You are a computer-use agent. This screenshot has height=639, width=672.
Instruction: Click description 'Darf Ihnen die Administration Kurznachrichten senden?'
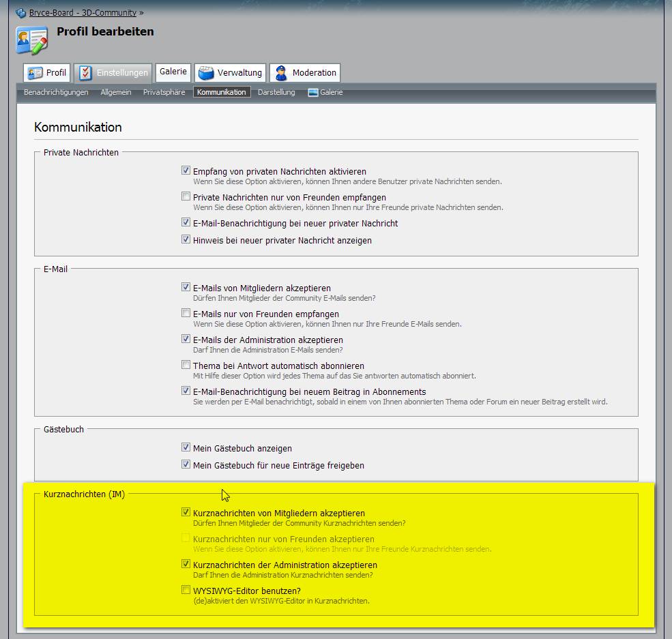[x=283, y=575]
